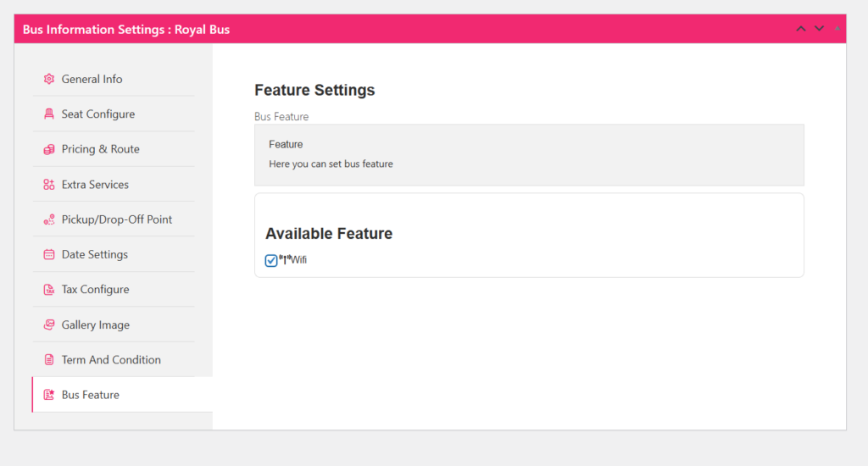Image resolution: width=868 pixels, height=466 pixels.
Task: Open the Seat Configure tab label
Action: click(98, 114)
